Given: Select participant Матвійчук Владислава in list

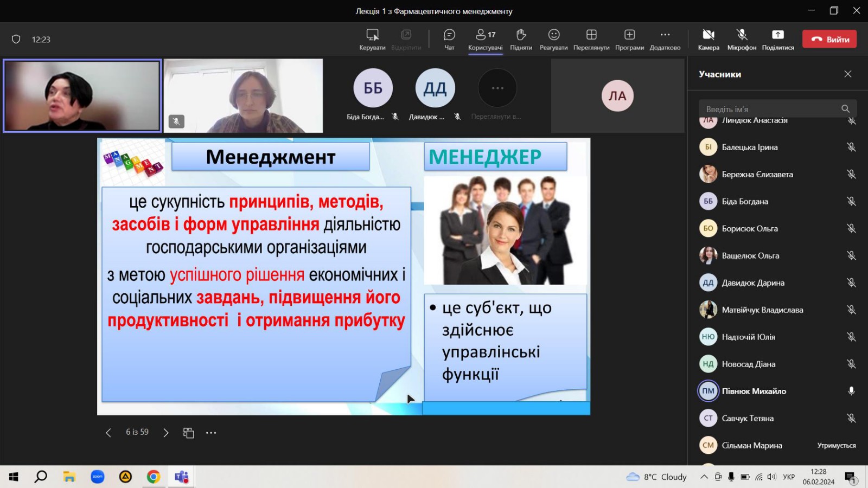Looking at the screenshot, I should pos(762,310).
